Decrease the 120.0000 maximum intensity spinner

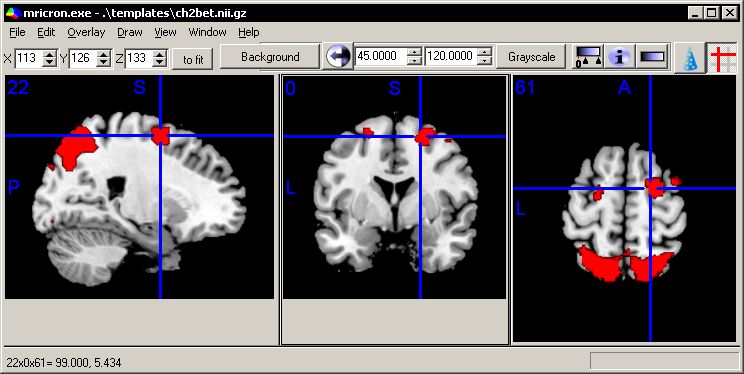pyautogui.click(x=484, y=61)
